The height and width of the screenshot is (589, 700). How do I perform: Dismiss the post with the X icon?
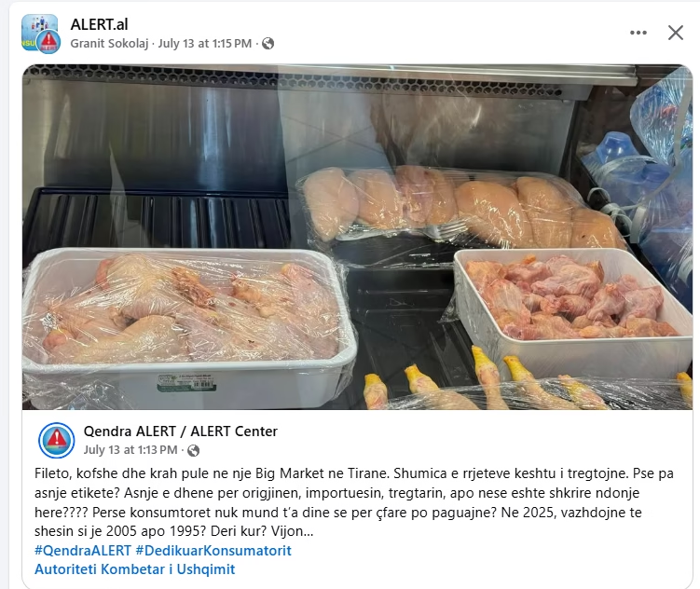click(x=676, y=33)
